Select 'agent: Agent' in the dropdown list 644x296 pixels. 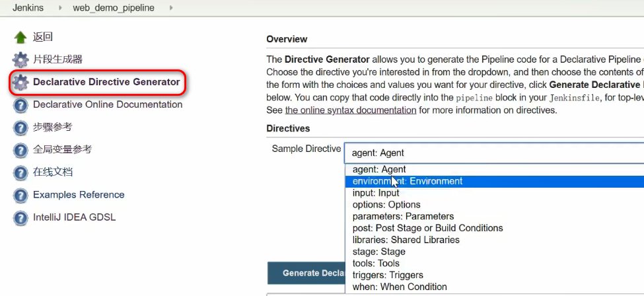coord(494,169)
